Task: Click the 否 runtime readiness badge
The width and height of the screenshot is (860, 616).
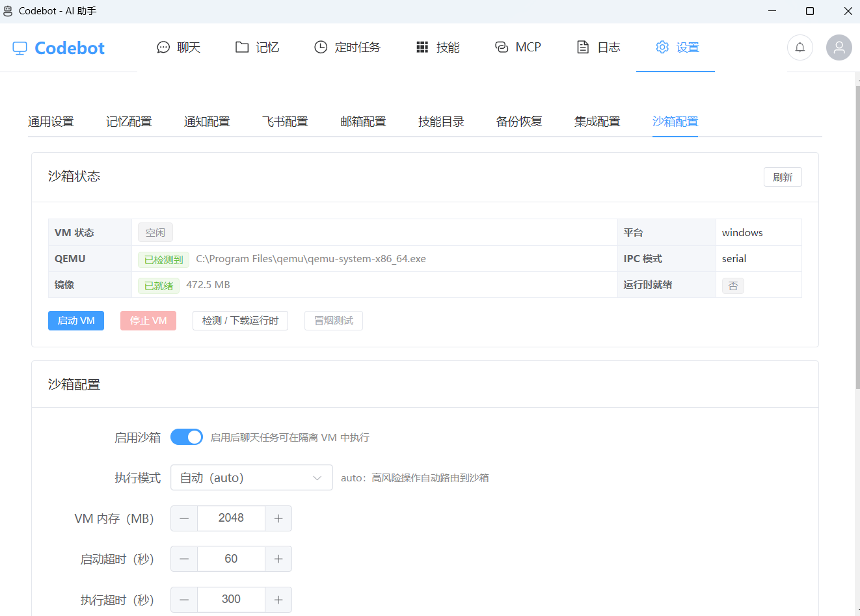Action: point(733,284)
